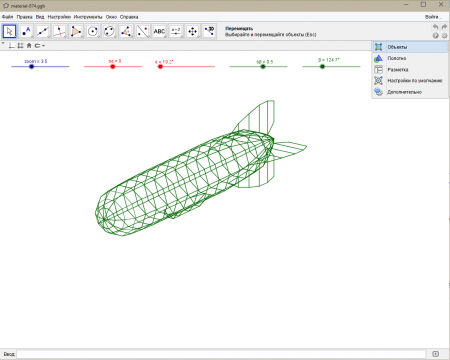Click the zoom slider handle

click(31, 67)
